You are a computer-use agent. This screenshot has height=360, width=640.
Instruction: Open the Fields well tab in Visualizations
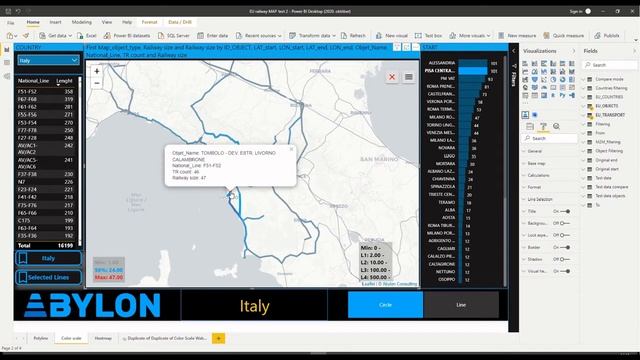530,127
